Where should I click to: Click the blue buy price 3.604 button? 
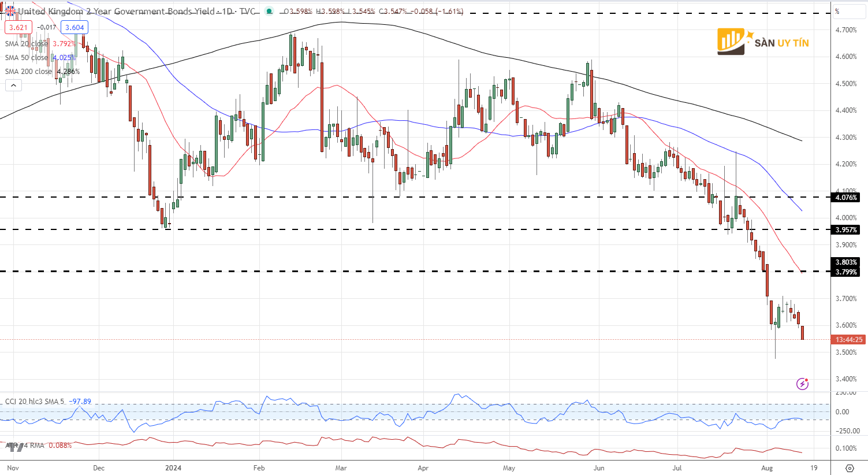(x=74, y=28)
